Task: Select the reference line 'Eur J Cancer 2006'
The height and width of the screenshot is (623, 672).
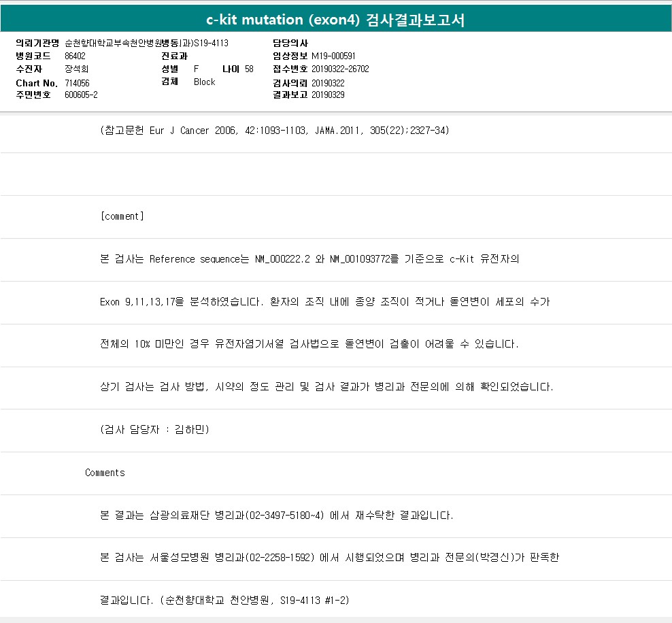Action: 275,131
